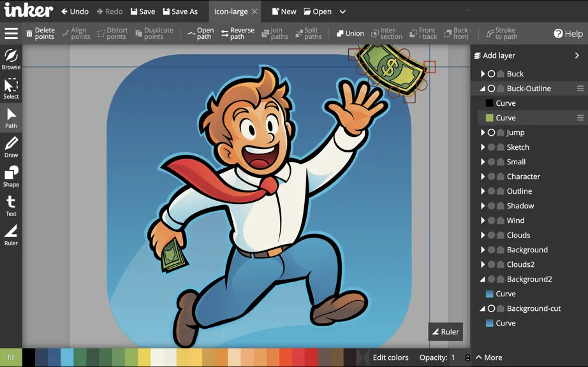Select the Path tool
Image resolution: width=588 pixels, height=367 pixels.
(11, 118)
